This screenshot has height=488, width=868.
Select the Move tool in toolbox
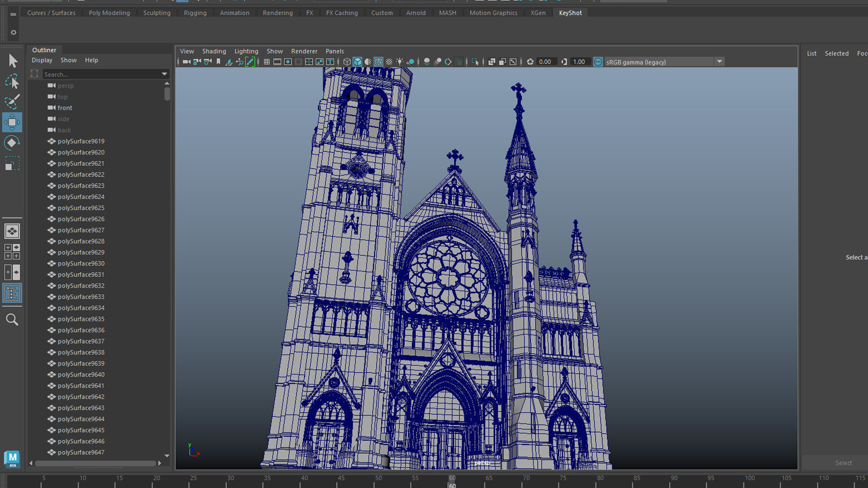click(x=12, y=122)
